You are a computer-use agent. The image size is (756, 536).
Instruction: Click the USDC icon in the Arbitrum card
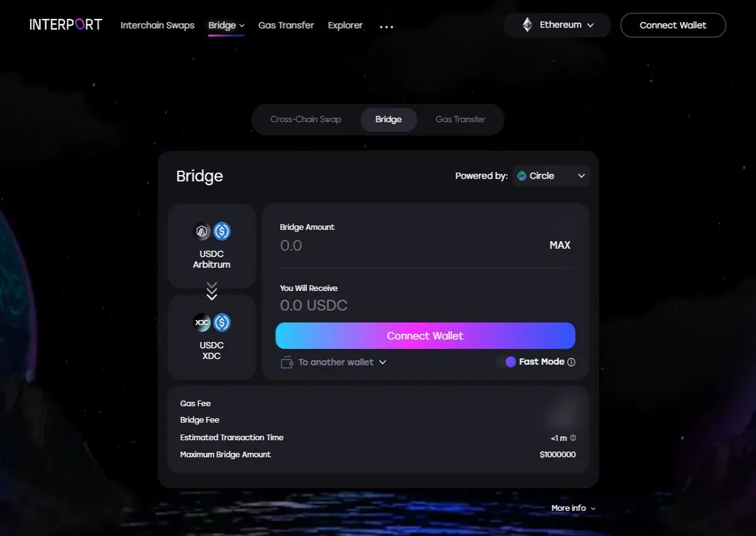pos(222,231)
